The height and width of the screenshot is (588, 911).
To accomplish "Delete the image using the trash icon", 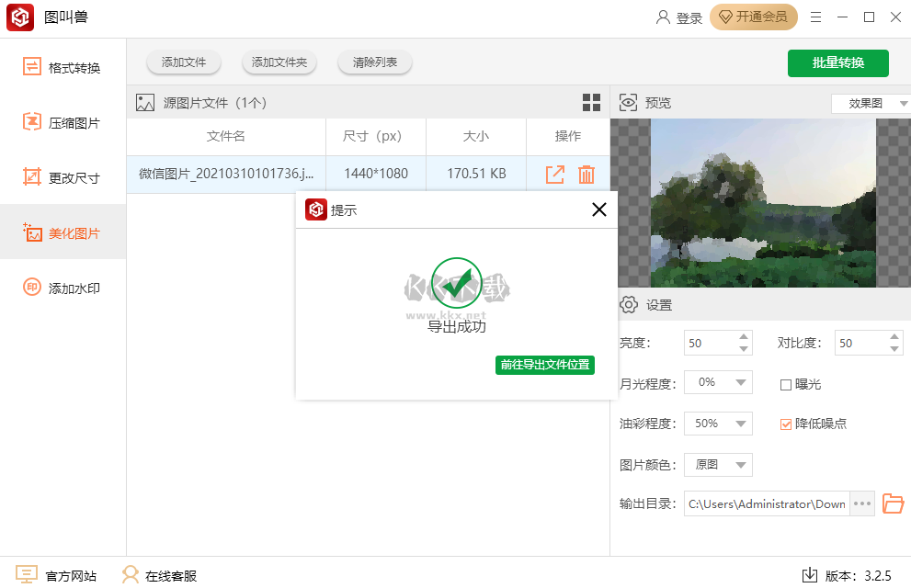I will pyautogui.click(x=586, y=173).
